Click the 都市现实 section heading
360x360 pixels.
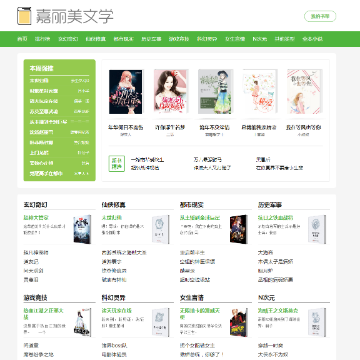coord(192,205)
